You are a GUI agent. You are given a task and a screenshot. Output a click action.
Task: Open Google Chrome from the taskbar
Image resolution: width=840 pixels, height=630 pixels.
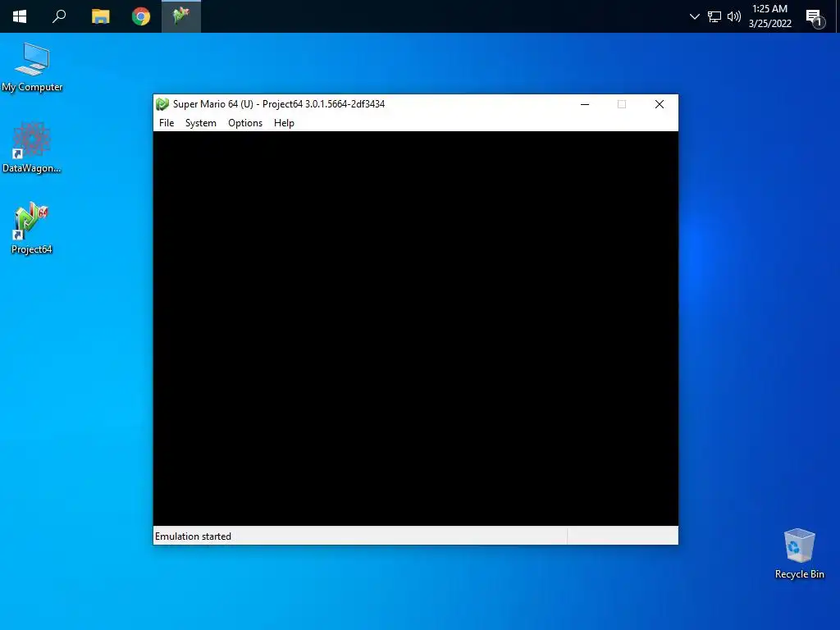tap(141, 16)
